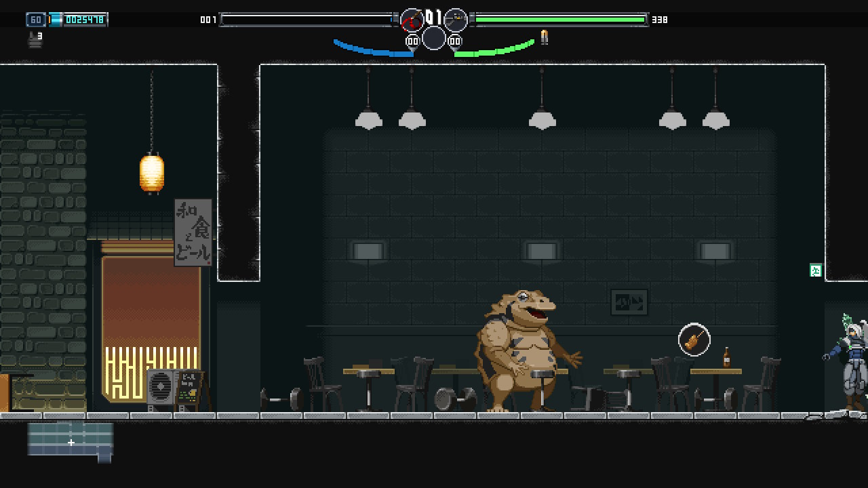Click the giant toad enemy
The image size is (868, 488).
tap(524, 351)
